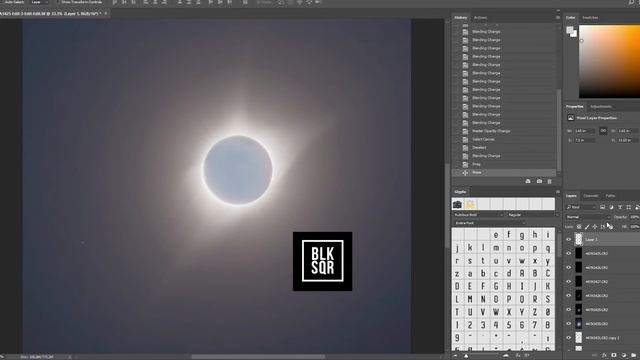Open the Glyphs panel menu
The height and width of the screenshot is (360, 640).
click(558, 192)
